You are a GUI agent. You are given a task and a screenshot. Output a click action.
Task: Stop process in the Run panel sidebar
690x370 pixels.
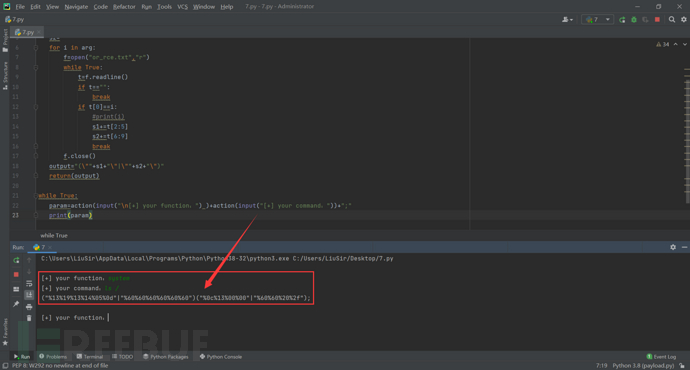pos(16,274)
